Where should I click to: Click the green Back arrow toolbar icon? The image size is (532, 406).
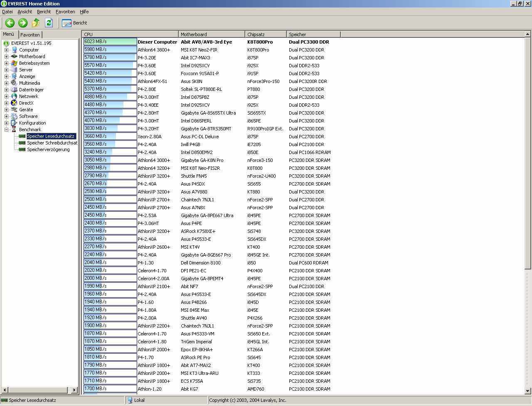coord(10,23)
